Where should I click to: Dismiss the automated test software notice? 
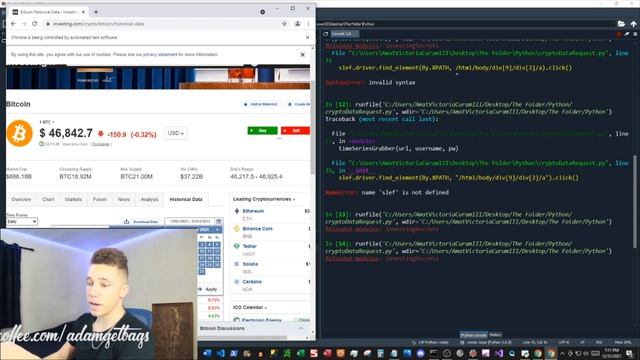(x=307, y=37)
